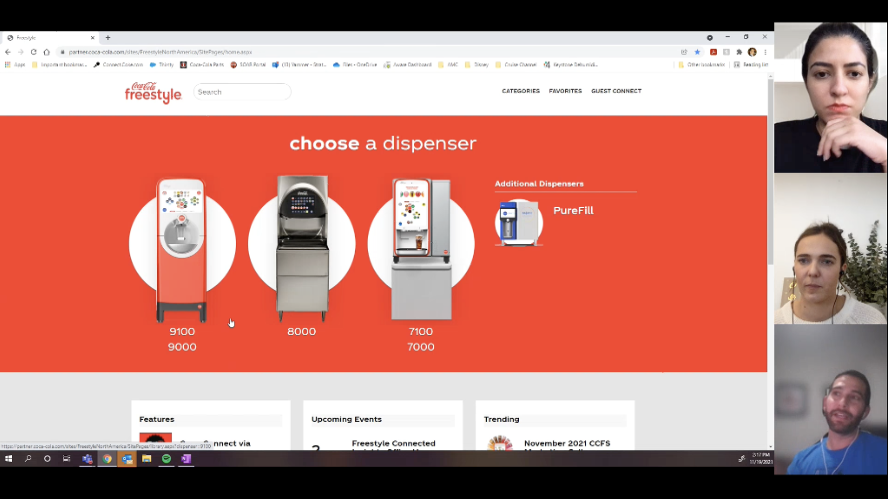Reload the page with refresh icon
This screenshot has height=500, width=888.
pos(33,52)
